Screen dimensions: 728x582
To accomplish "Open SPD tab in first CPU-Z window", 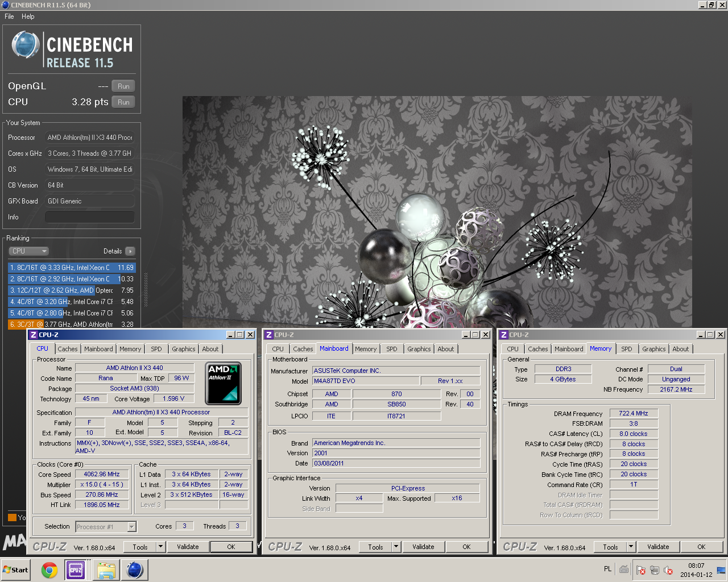I will click(156, 349).
